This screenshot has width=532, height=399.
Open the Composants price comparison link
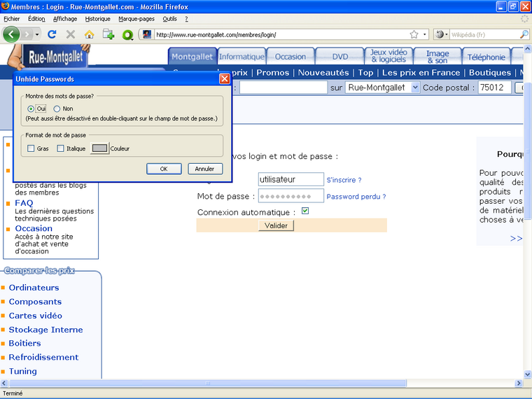click(x=35, y=302)
